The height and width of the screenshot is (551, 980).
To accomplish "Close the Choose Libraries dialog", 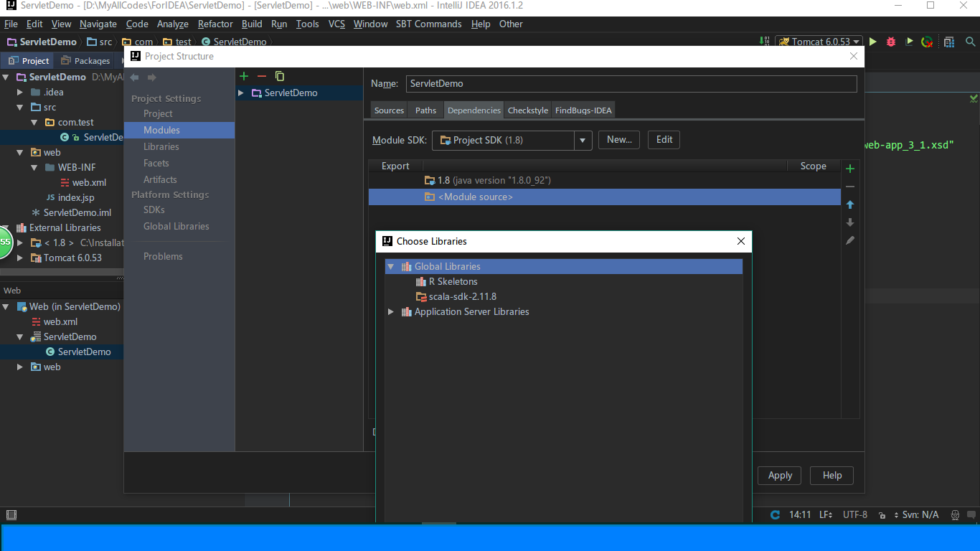I will 741,241.
